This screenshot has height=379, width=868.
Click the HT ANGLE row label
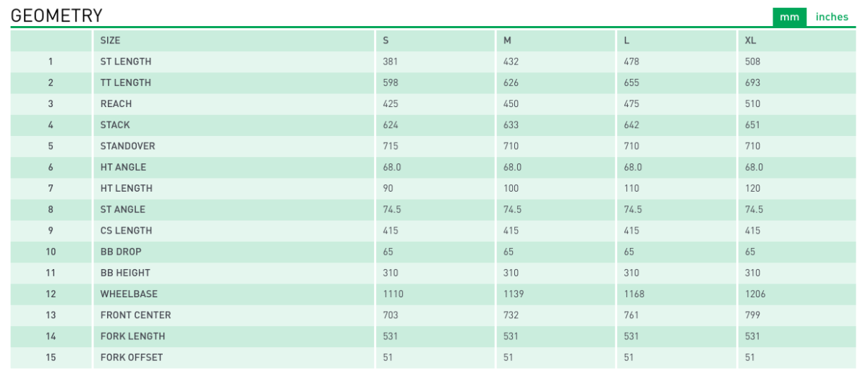123,167
